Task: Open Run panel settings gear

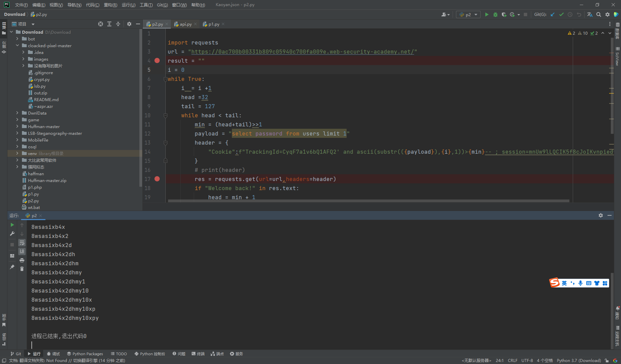Action: 601,215
